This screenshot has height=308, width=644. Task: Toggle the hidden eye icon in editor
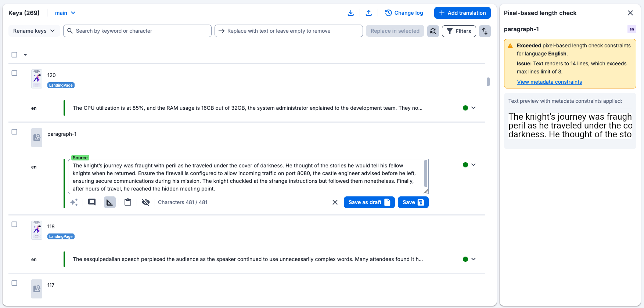146,202
